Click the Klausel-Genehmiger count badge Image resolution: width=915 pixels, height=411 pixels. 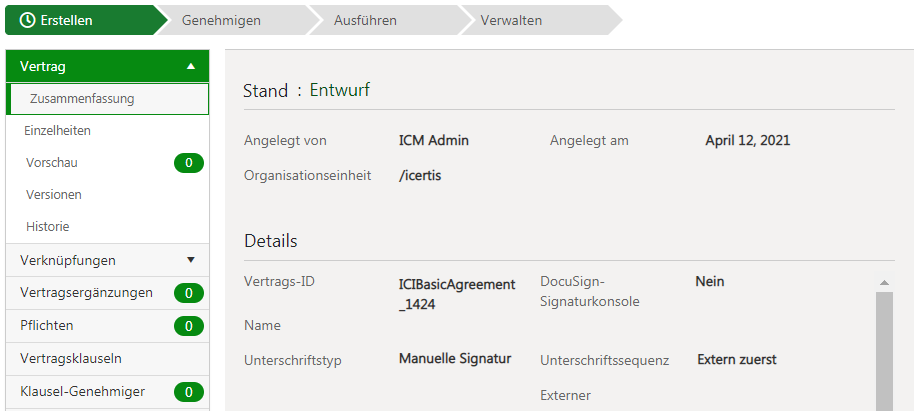(x=188, y=391)
